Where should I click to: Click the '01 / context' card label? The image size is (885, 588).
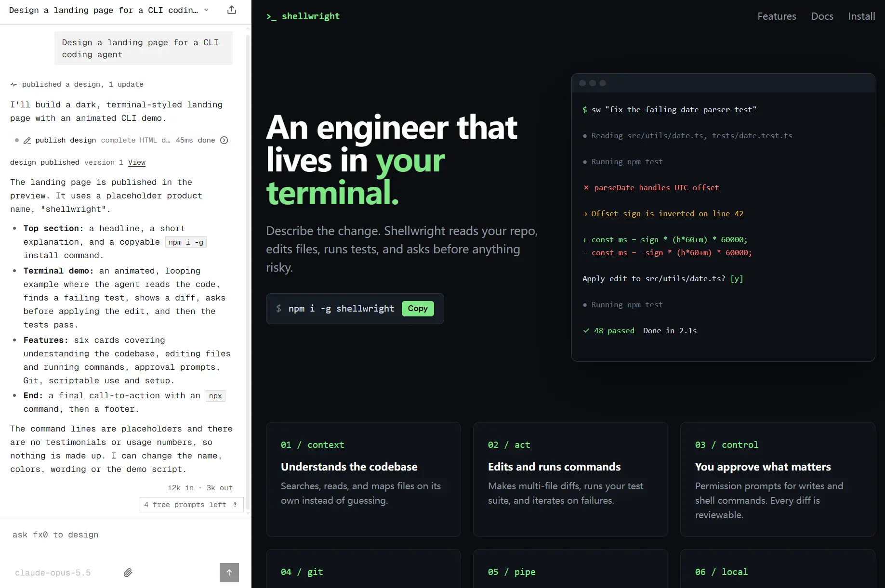[312, 445]
